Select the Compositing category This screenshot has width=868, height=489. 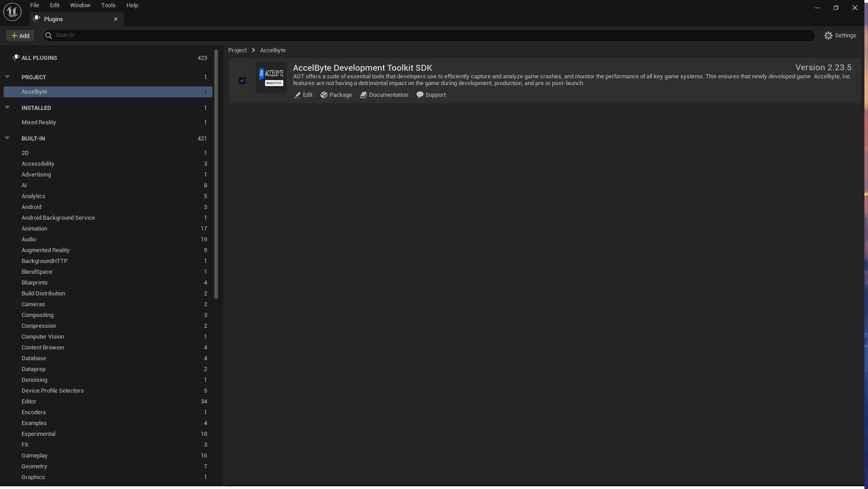click(108, 315)
